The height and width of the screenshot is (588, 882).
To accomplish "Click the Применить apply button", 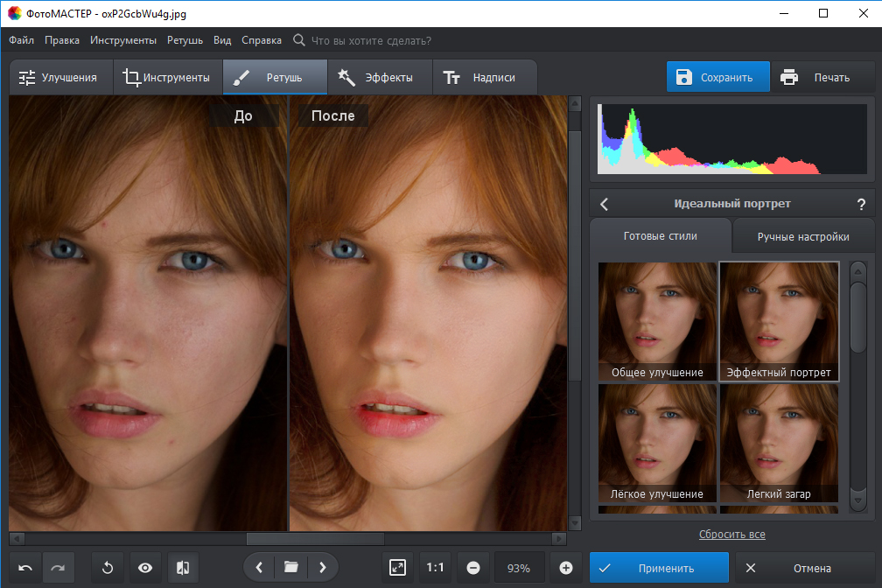I will [659, 568].
